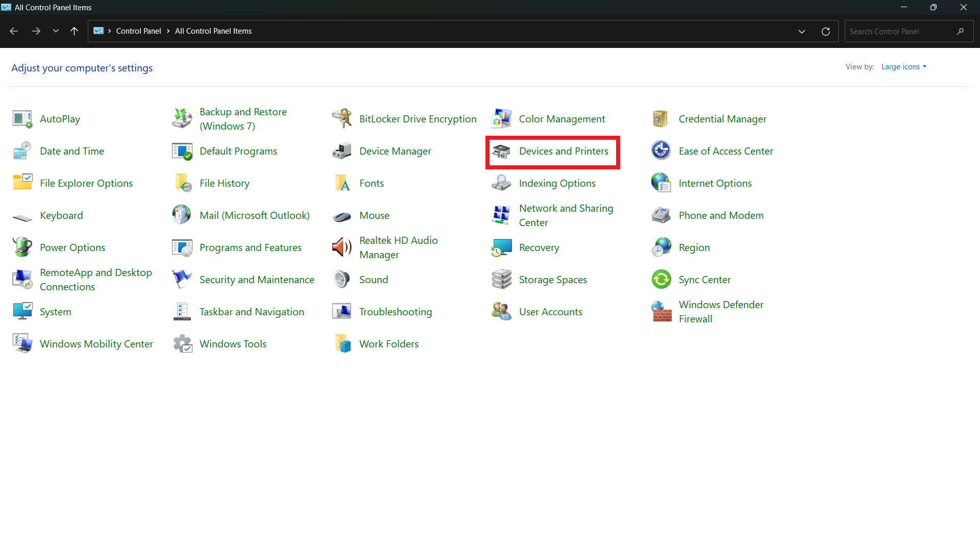This screenshot has width=980, height=551.
Task: Go back using the back arrow
Action: pos(14,31)
